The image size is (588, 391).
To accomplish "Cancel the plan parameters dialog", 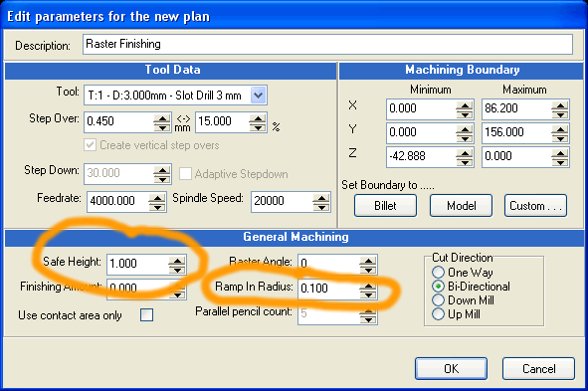I will tap(538, 368).
